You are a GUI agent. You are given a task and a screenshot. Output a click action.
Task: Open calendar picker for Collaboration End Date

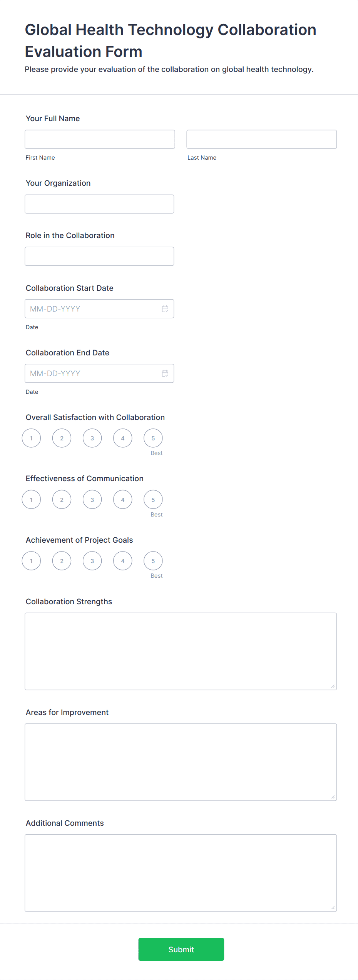click(x=165, y=373)
